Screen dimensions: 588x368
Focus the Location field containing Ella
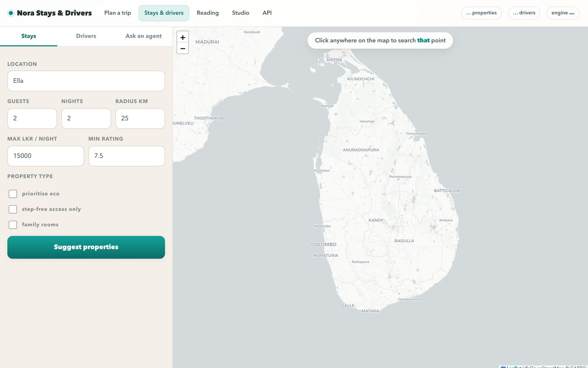[x=86, y=81]
